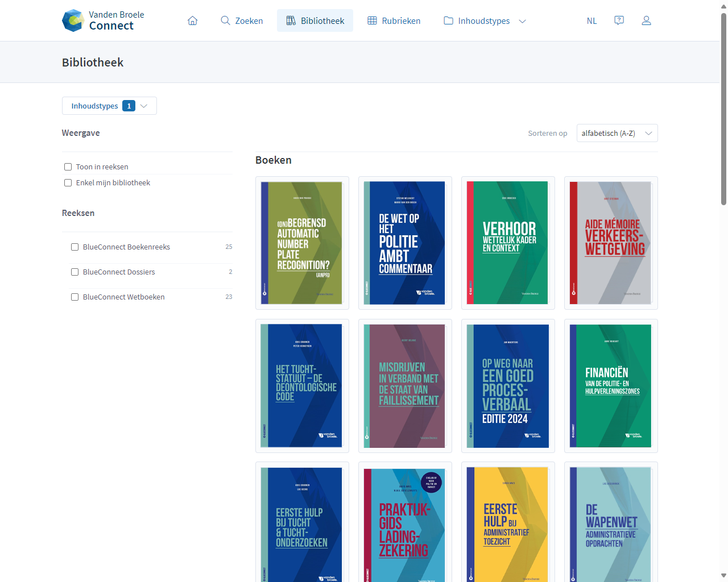Open the Rubrieken navigation item
The height and width of the screenshot is (582, 728).
tap(394, 20)
